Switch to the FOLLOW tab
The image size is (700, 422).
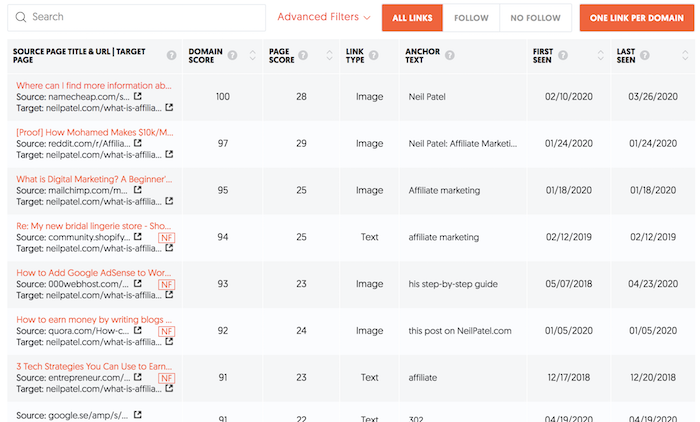(x=471, y=18)
